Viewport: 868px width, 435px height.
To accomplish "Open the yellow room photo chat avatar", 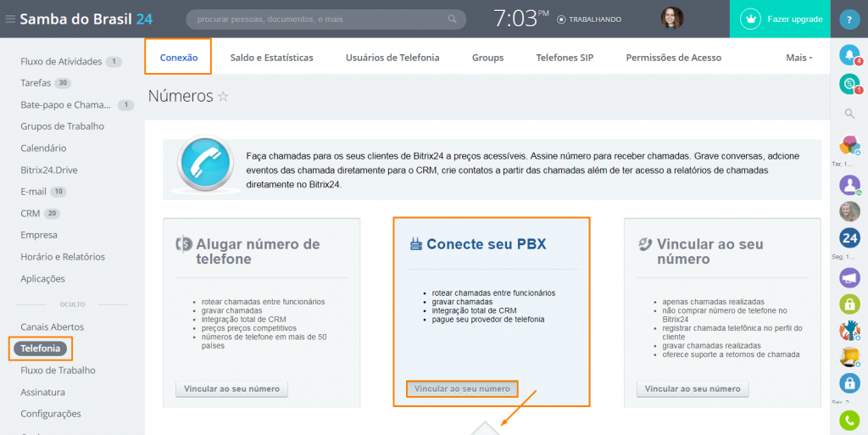I will pos(849,357).
